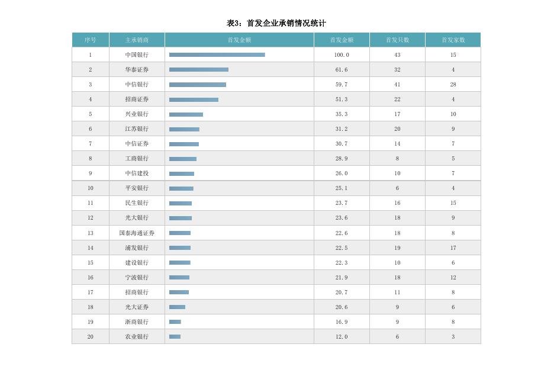Select the amount value 51.3
This screenshot has height=392, width=554.
pyautogui.click(x=342, y=99)
